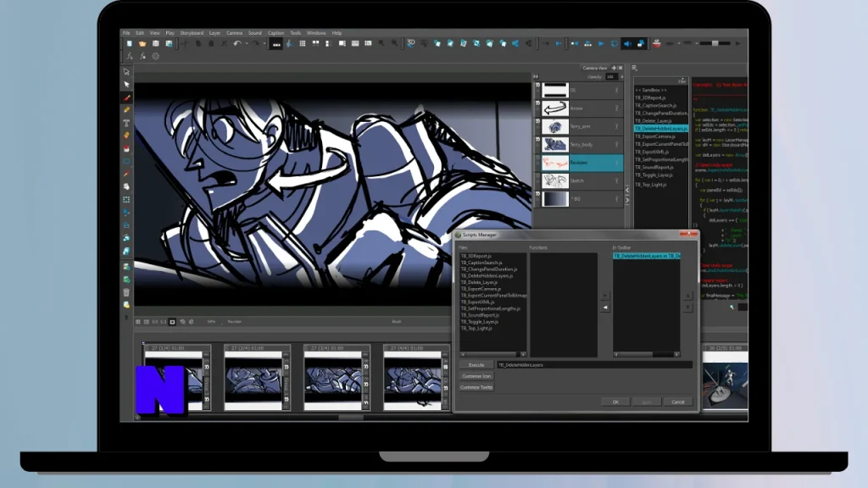Click the right chevron on the panel divider

[627, 200]
